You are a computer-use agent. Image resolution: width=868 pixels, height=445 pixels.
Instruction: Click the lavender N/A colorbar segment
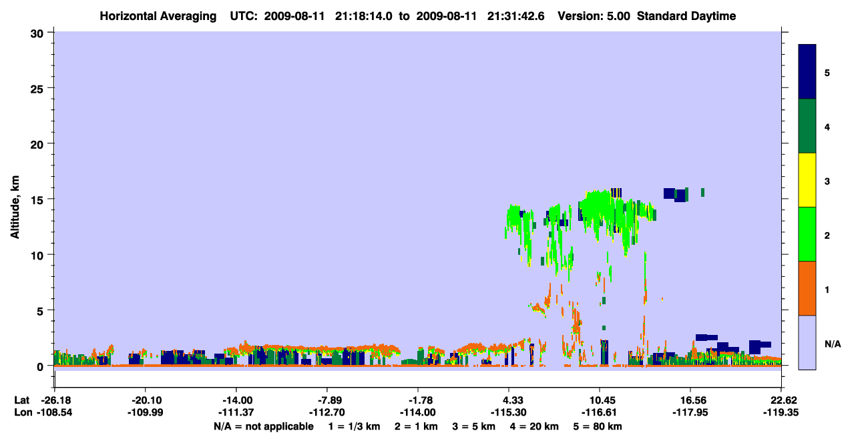[x=807, y=342]
